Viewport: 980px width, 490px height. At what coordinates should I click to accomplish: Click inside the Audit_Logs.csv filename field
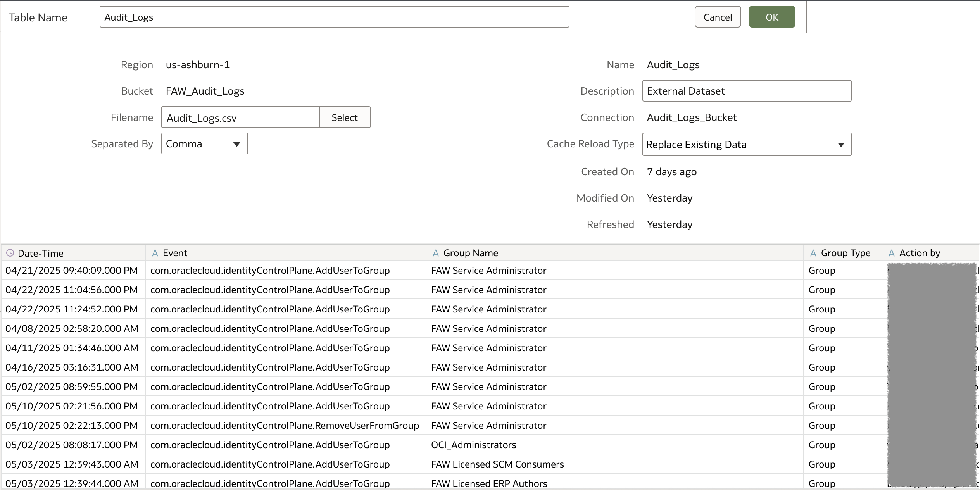click(x=240, y=117)
